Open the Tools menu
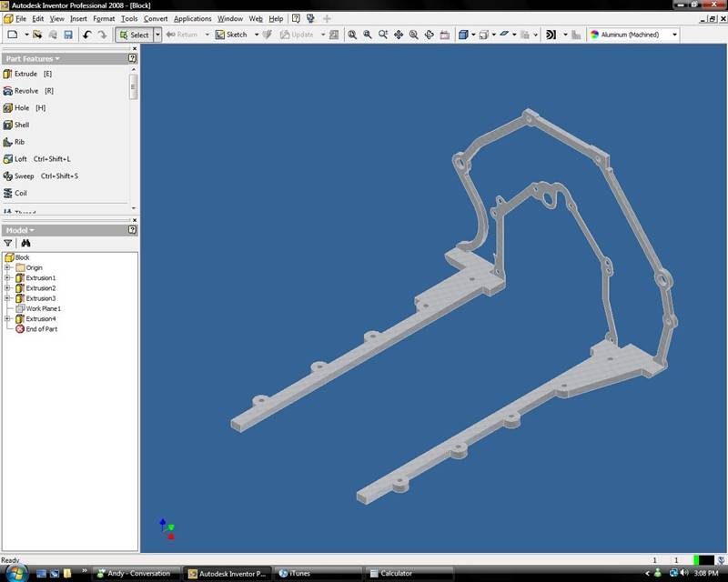Image resolution: width=728 pixels, height=582 pixels. click(x=129, y=18)
